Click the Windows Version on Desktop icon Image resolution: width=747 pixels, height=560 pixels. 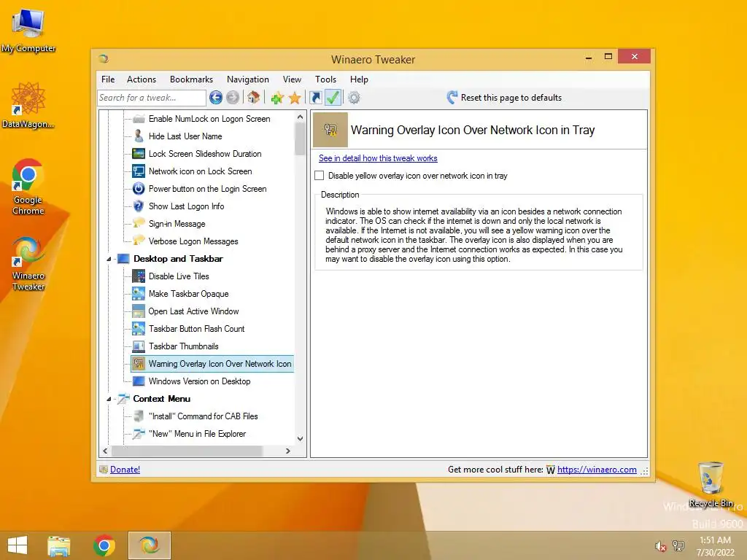139,381
